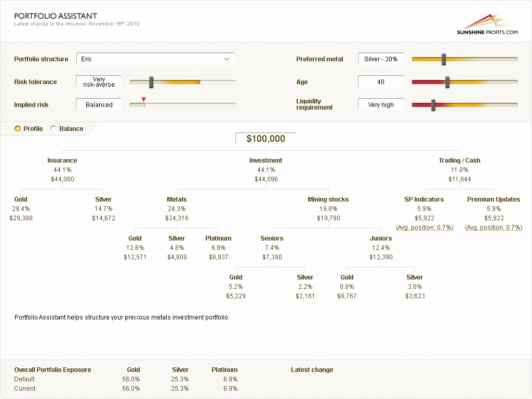Click the Trading / Cash category
532x399 pixels.
pyautogui.click(x=459, y=161)
